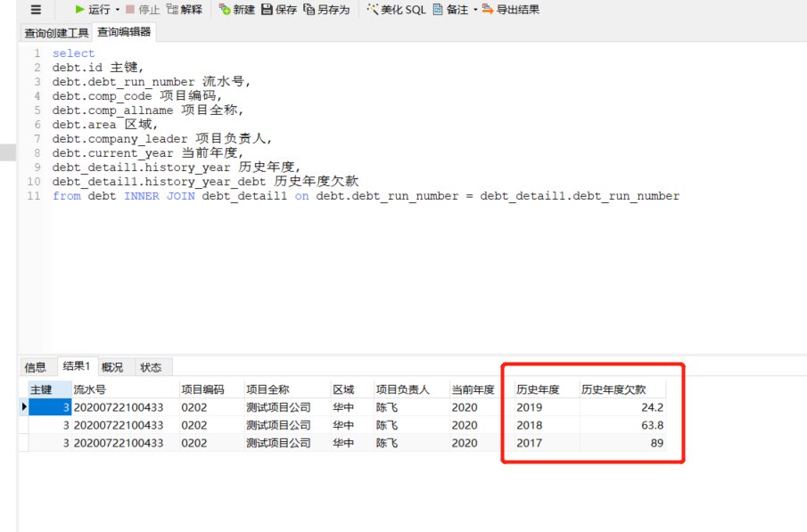Create a new query with 新建
This screenshot has height=532, width=807.
[x=236, y=9]
